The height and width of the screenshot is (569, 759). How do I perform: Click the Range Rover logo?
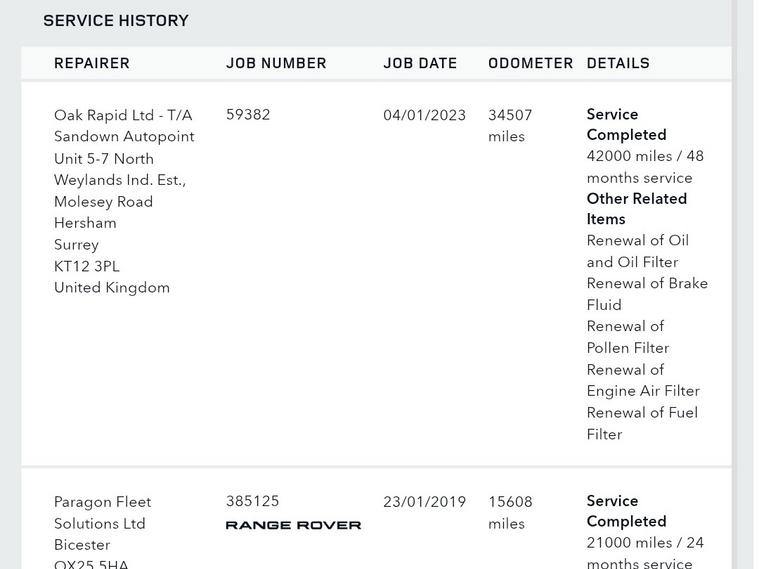(x=293, y=525)
